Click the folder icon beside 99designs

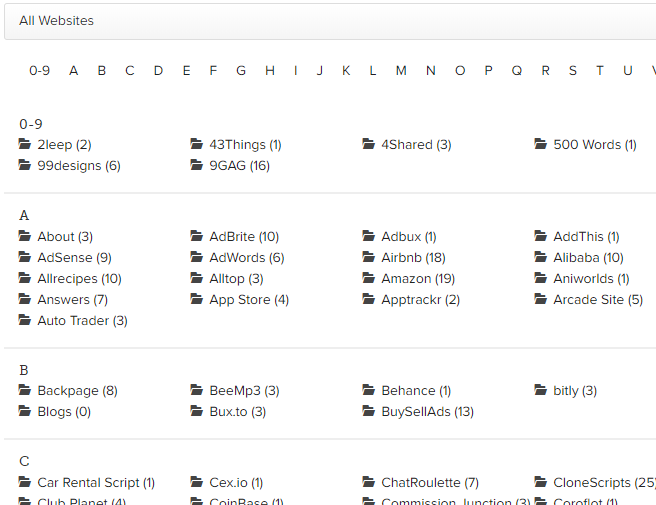click(x=25, y=165)
